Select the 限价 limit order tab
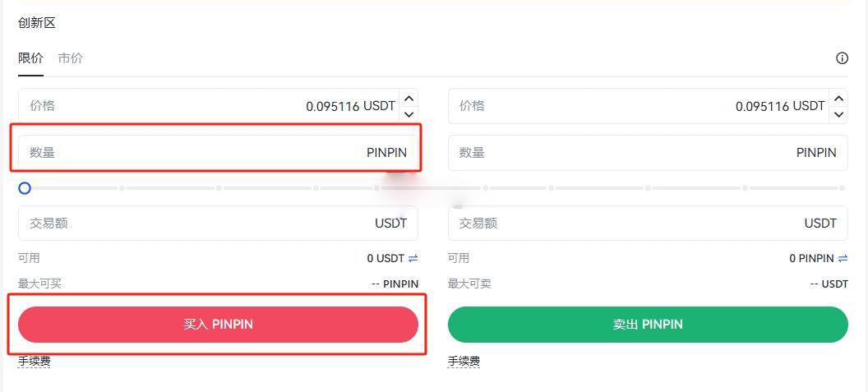 (x=30, y=58)
